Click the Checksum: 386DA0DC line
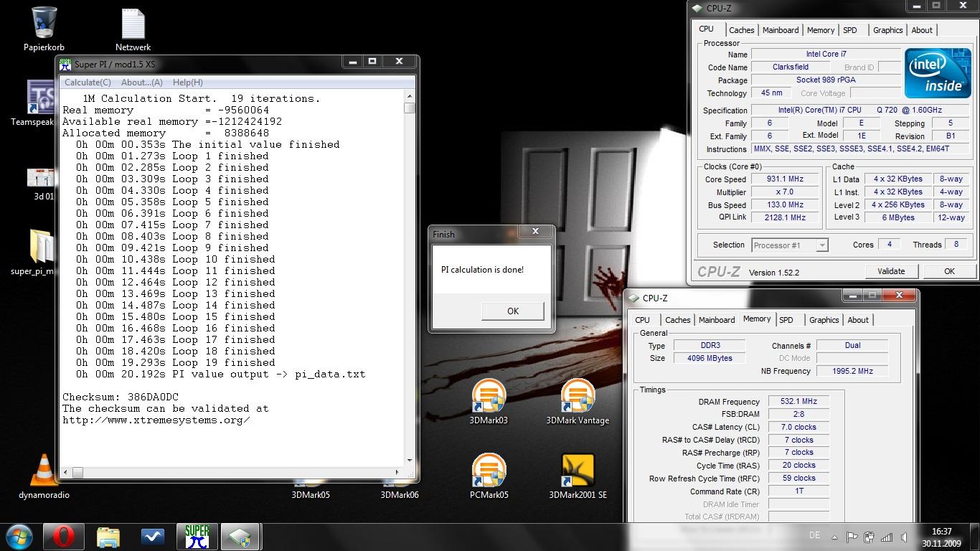The image size is (980, 551). point(121,397)
